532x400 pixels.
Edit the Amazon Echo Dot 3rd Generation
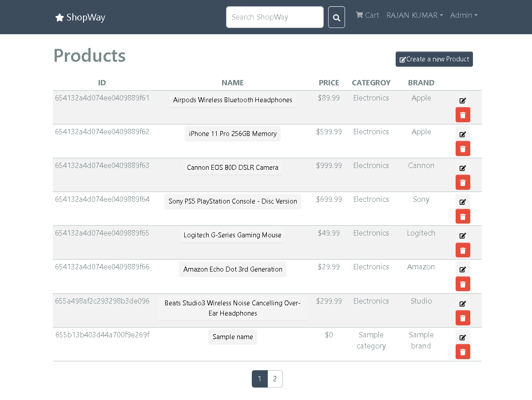pyautogui.click(x=462, y=269)
